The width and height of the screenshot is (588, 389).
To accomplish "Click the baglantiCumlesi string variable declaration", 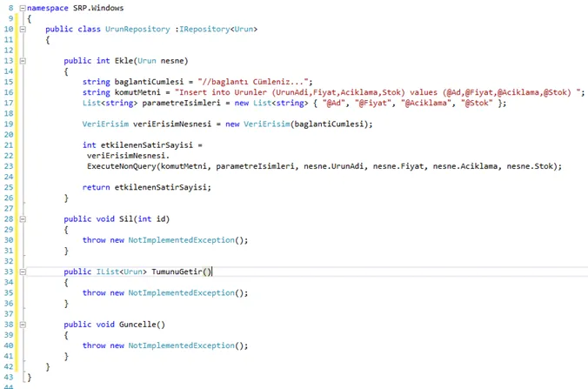I will coord(149,82).
